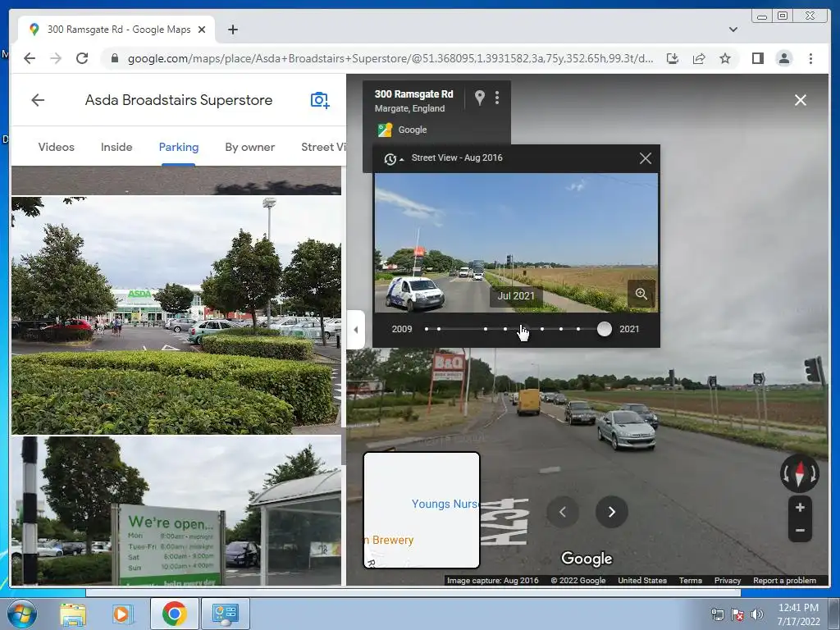Viewport: 840px width, 630px height.
Task: Open the We're open sign photo
Action: click(176, 511)
